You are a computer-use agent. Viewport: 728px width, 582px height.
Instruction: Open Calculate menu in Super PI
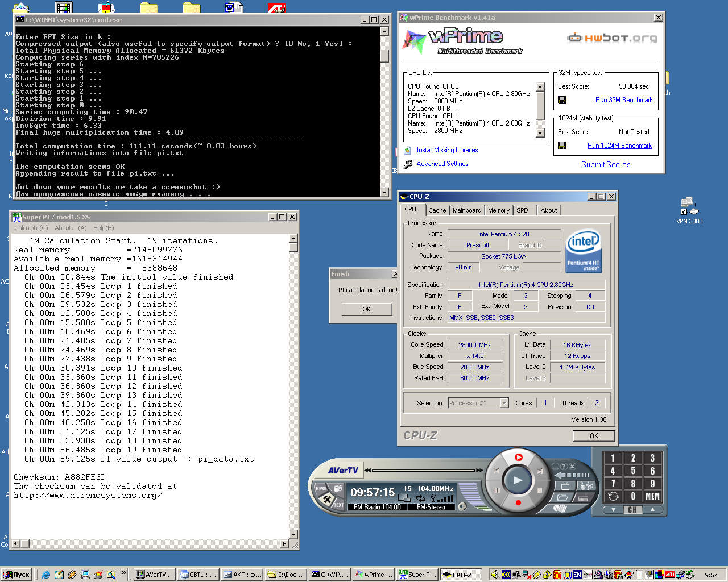(31, 228)
